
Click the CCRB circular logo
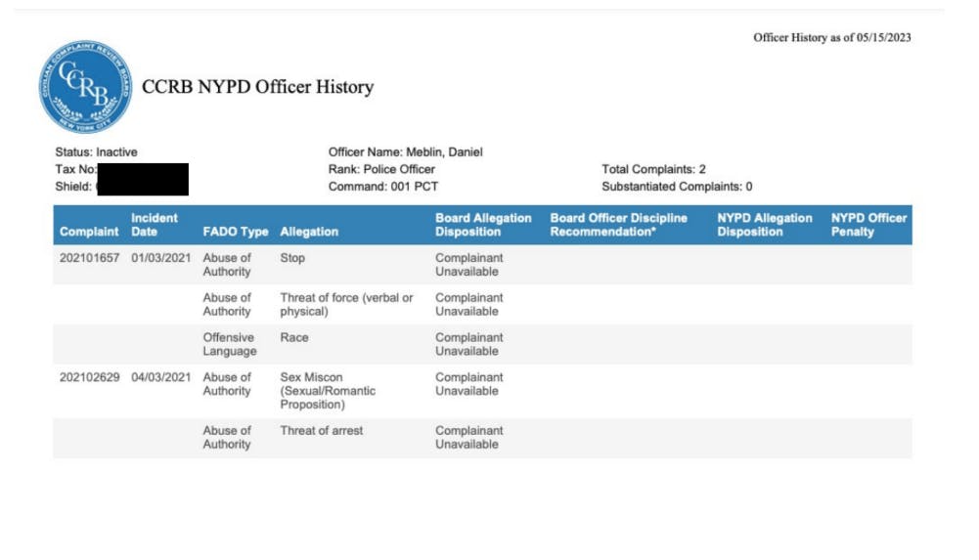(x=85, y=87)
